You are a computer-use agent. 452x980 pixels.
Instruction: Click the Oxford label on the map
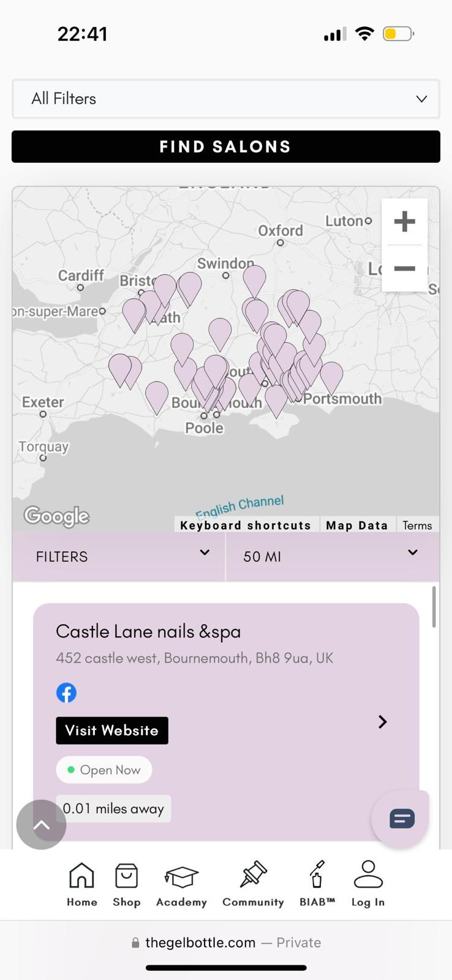tap(281, 231)
